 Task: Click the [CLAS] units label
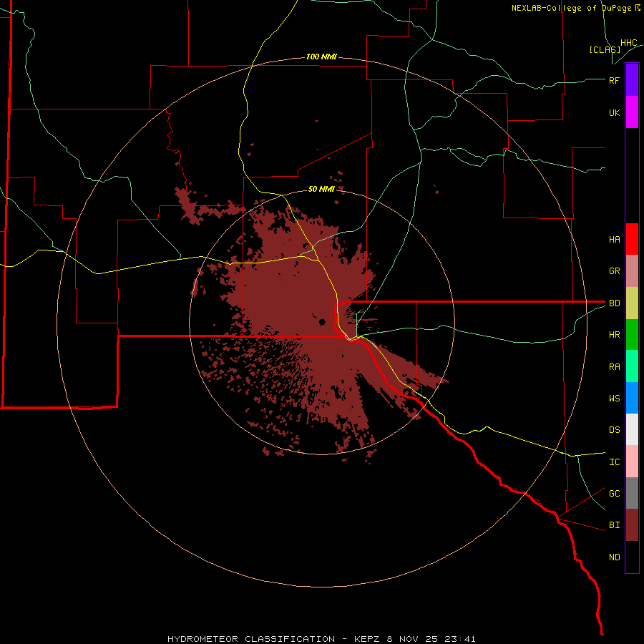point(605,49)
